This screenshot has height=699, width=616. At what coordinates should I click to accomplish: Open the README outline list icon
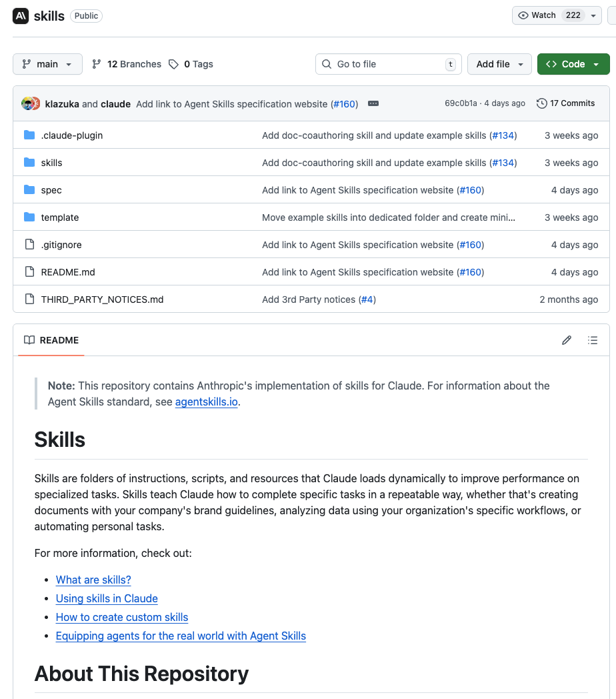593,341
